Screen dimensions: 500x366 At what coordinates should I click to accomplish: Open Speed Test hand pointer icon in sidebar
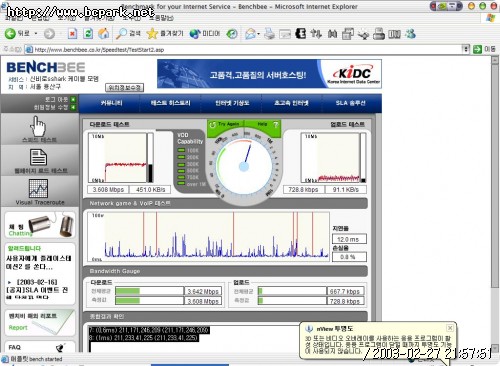click(x=39, y=126)
